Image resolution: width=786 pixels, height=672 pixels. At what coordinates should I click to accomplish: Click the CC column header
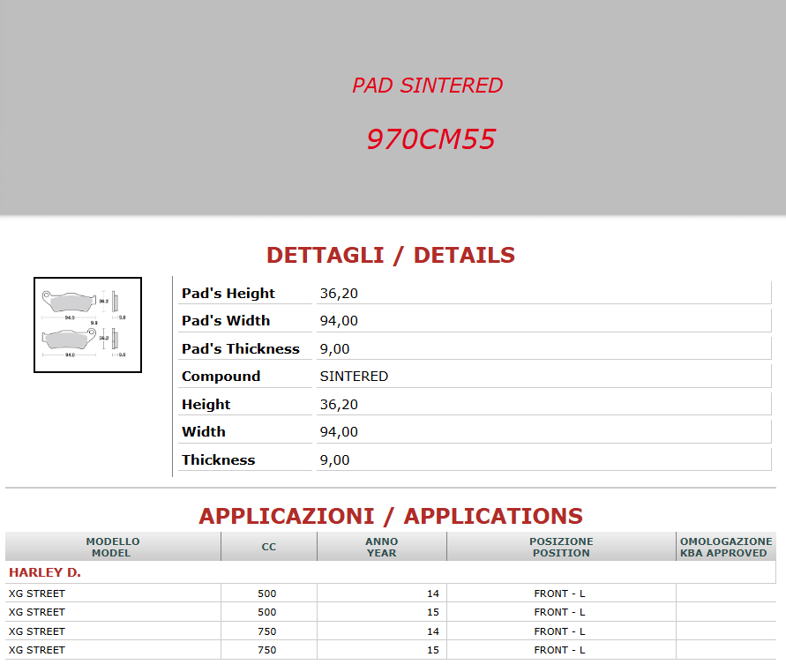(x=269, y=547)
